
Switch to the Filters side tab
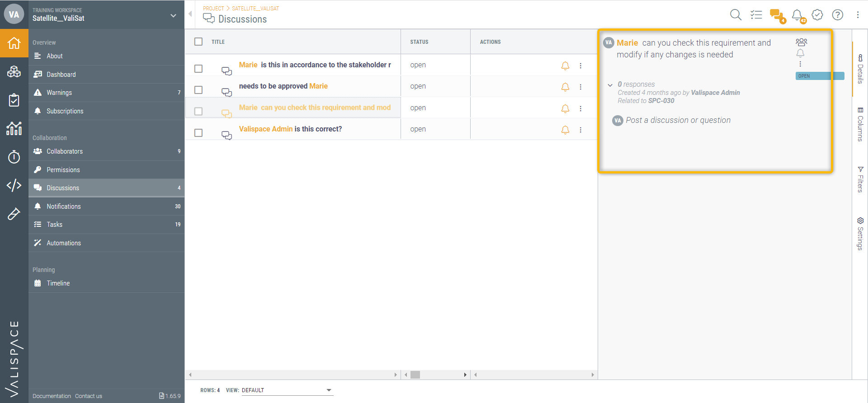pos(860,180)
